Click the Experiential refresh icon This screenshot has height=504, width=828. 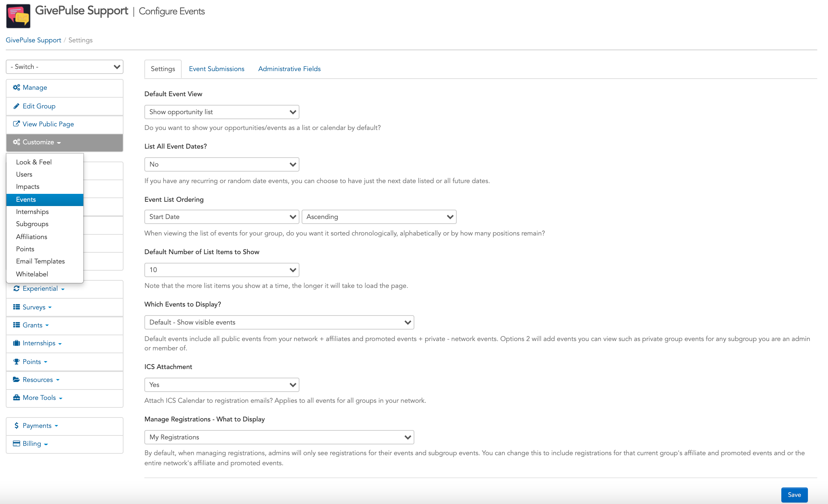point(17,289)
